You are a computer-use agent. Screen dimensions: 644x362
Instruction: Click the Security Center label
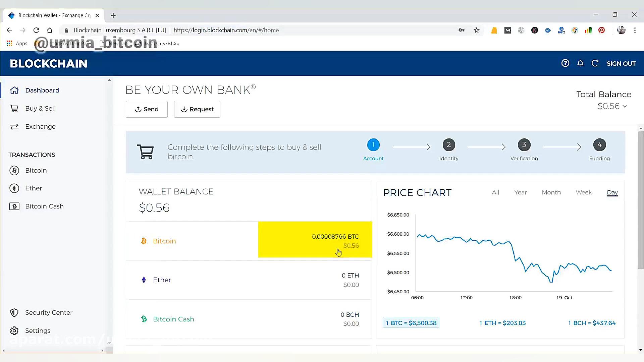point(49,313)
